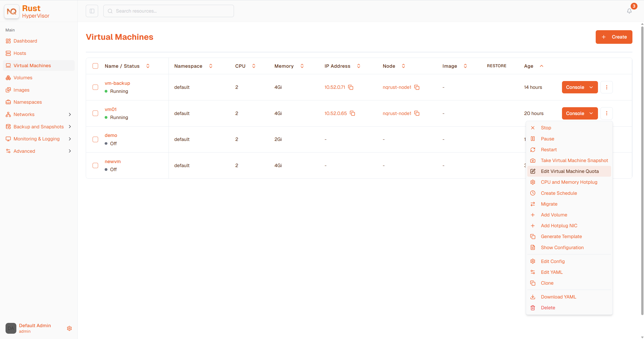Close the vm01 three-dot actions menu
644x339 pixels.
coord(607,114)
